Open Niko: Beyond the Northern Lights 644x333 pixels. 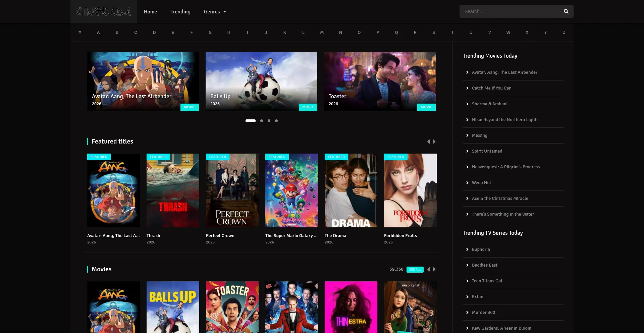coord(505,120)
